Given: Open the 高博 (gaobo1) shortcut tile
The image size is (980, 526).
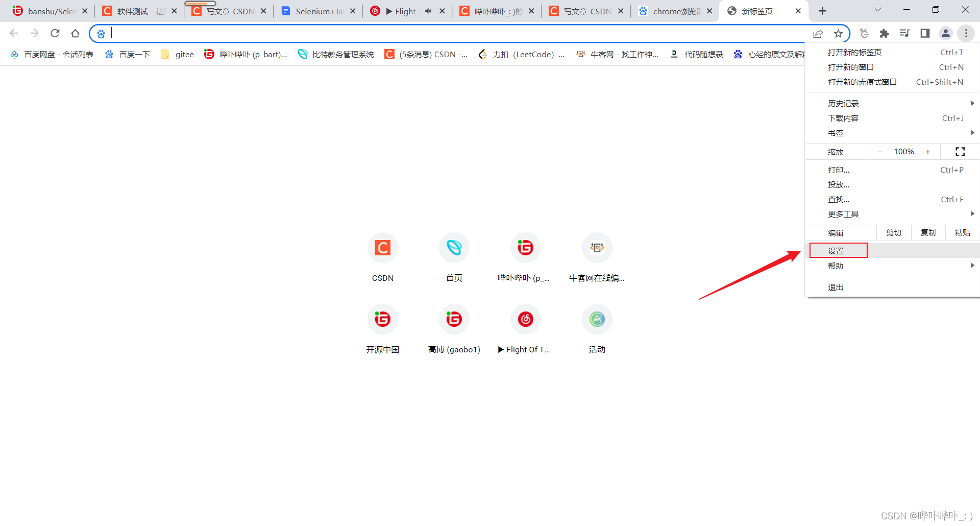Looking at the screenshot, I should pyautogui.click(x=454, y=329).
